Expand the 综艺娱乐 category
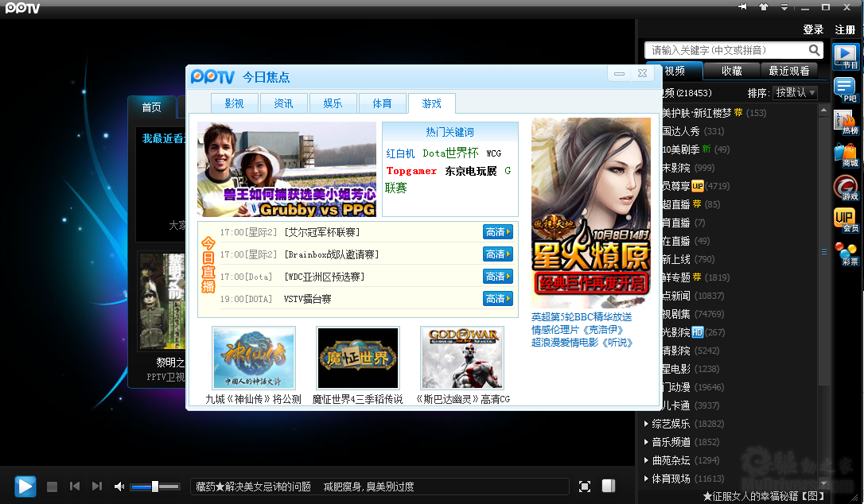This screenshot has width=864, height=504. pyautogui.click(x=671, y=424)
